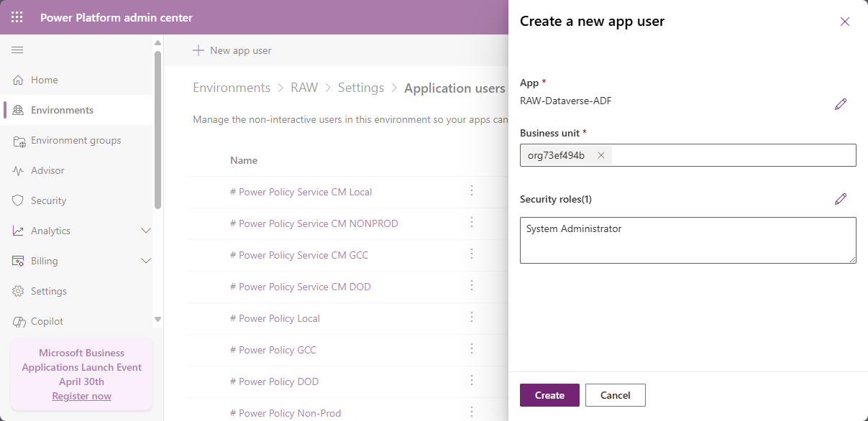Open the app launcher waffle icon
Screen dimensions: 868x421
(17, 17)
